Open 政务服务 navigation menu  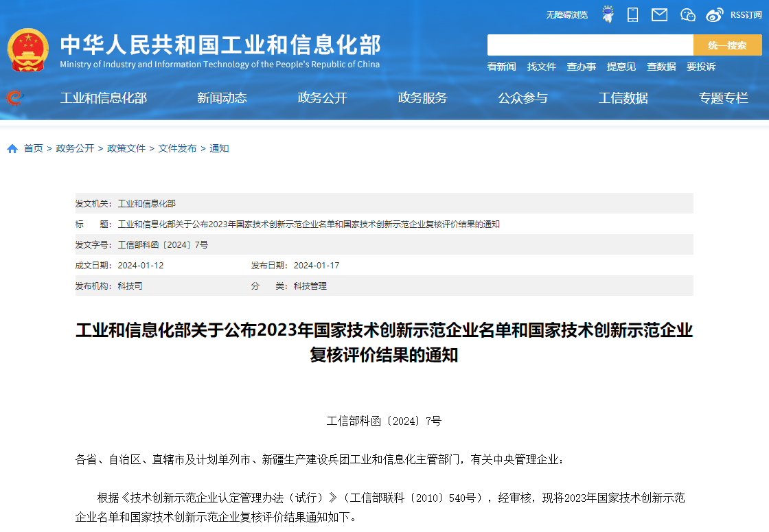pyautogui.click(x=422, y=98)
